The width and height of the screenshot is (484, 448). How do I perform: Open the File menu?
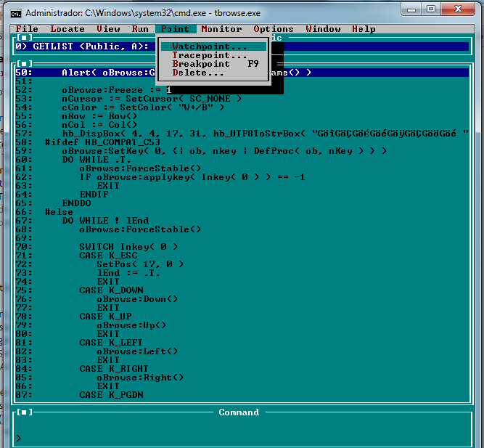tap(28, 29)
